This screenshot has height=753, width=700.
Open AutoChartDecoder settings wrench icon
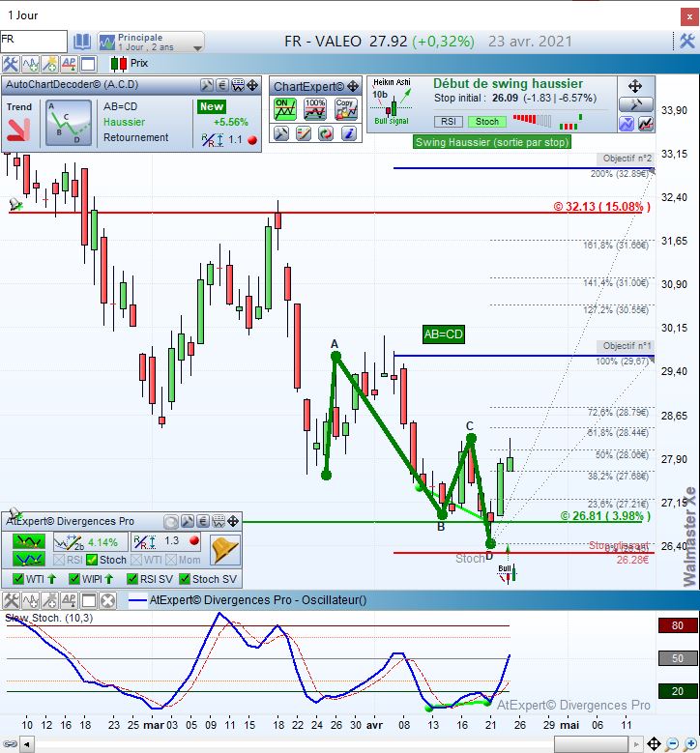point(207,85)
